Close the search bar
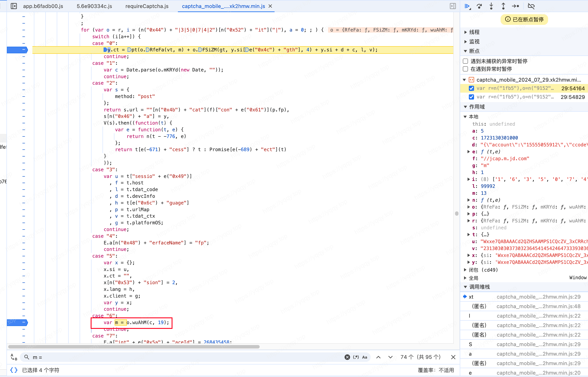 click(453, 357)
